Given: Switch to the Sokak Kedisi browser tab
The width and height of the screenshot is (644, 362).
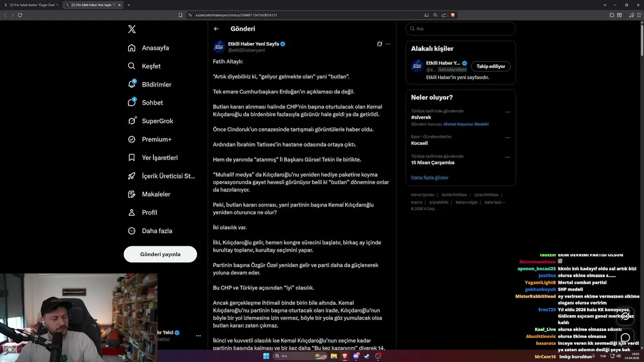Looking at the screenshot, I should click(31, 5).
